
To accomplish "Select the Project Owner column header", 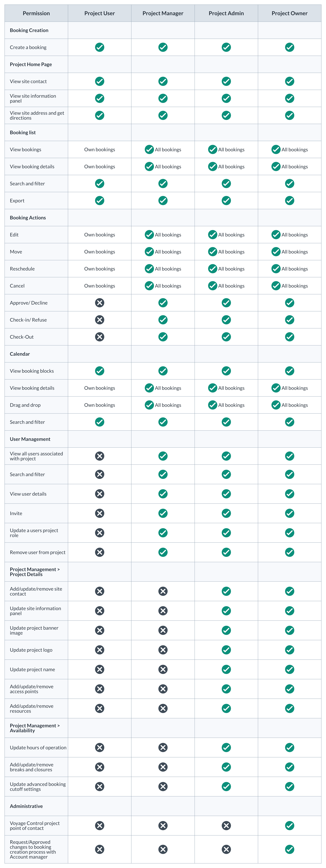I will (x=290, y=13).
